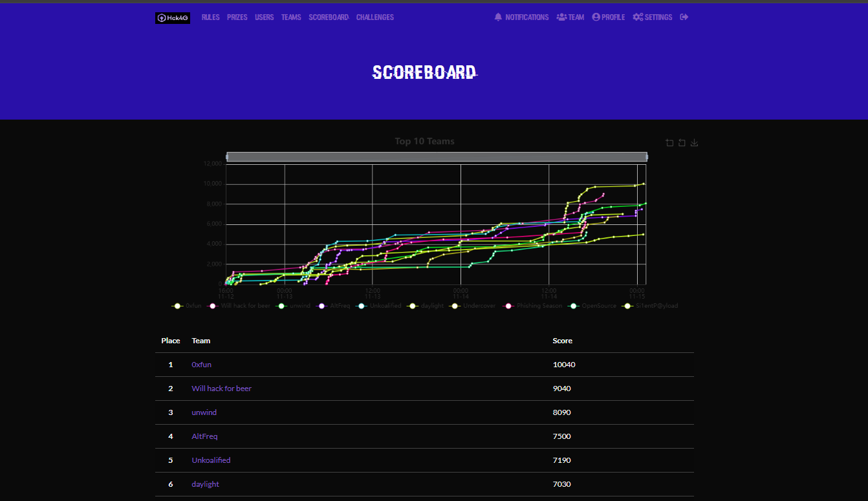The height and width of the screenshot is (501, 868).
Task: Click the score 8090
Action: coord(562,412)
